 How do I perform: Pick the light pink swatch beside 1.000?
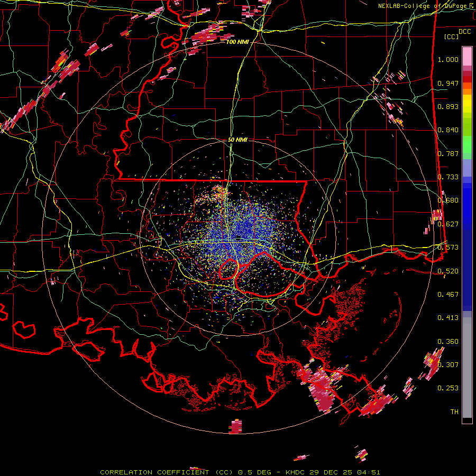click(467, 57)
